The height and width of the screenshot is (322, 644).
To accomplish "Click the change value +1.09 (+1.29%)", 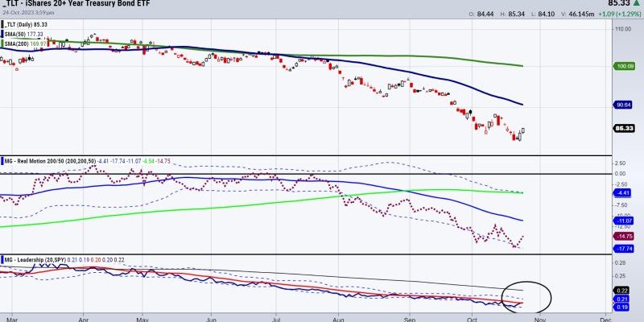I will click(x=618, y=14).
